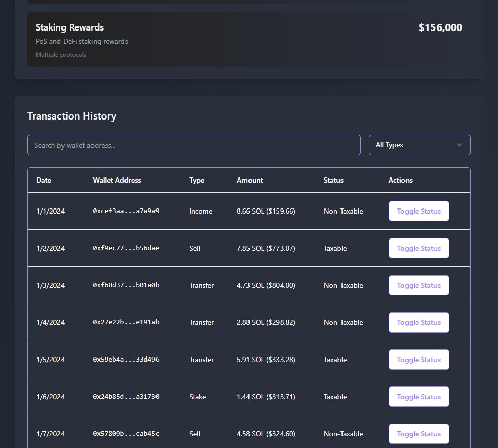The width and height of the screenshot is (498, 448).
Task: Toggle status of the 1/2/2024 Sell transaction
Action: [x=418, y=248]
